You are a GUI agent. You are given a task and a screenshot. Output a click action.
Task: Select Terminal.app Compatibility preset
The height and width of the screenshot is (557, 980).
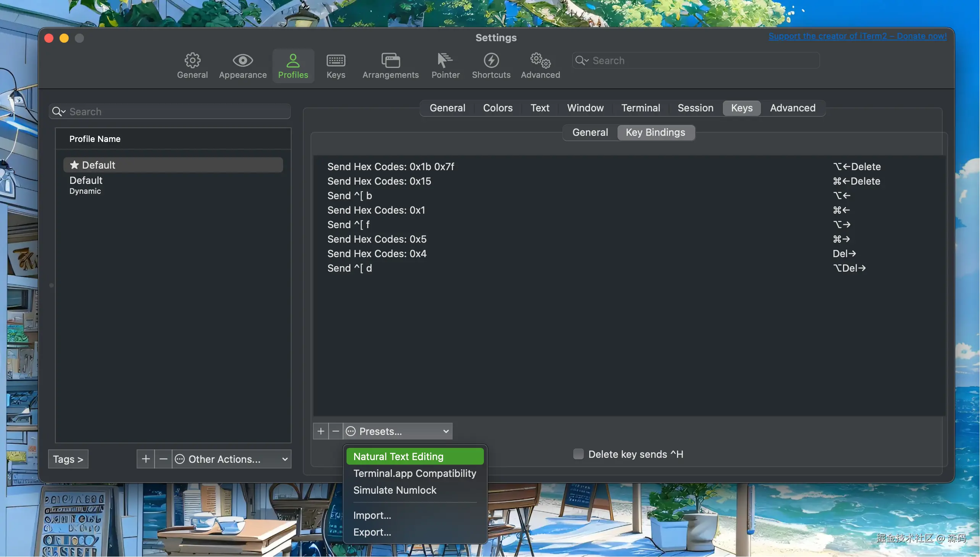415,473
